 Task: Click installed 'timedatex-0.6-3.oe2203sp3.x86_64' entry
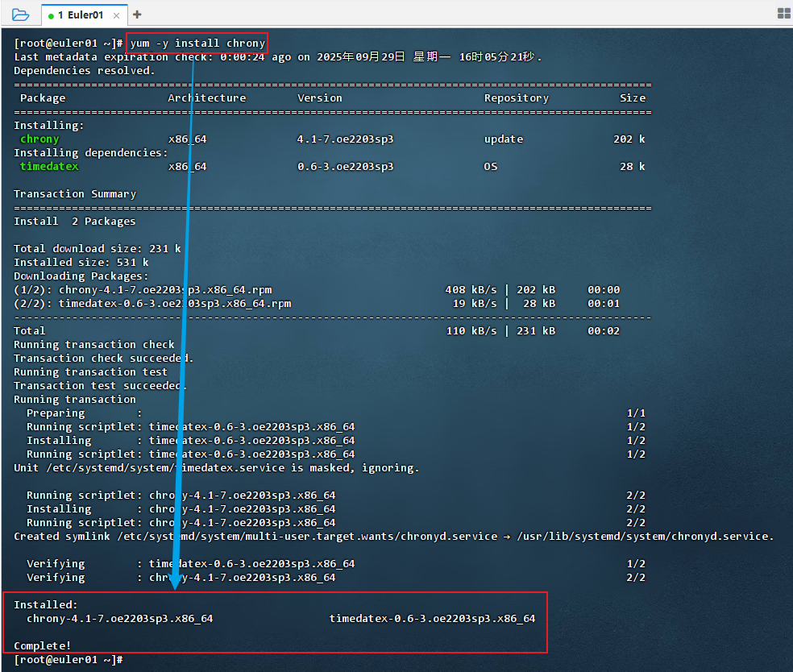tap(433, 618)
